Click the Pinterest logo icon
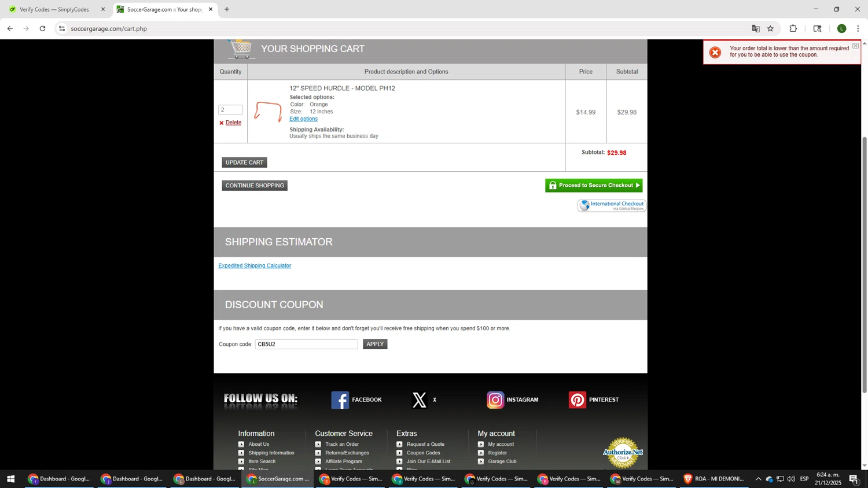The height and width of the screenshot is (488, 868). (578, 400)
